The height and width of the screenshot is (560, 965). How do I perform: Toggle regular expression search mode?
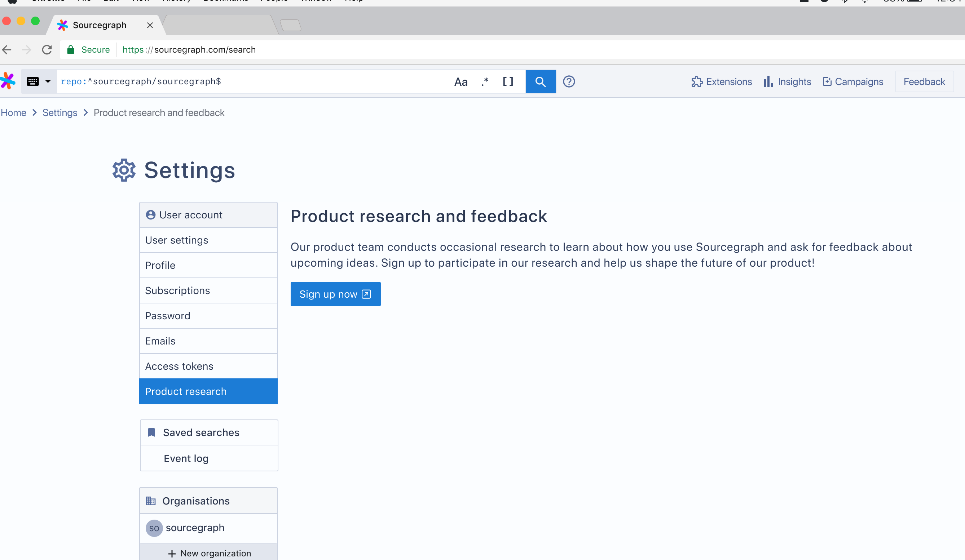pos(485,81)
